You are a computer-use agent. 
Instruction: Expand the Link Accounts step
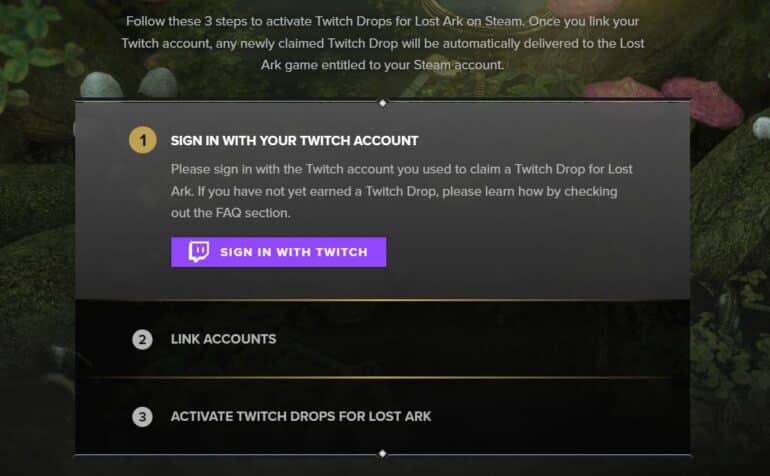[223, 339]
